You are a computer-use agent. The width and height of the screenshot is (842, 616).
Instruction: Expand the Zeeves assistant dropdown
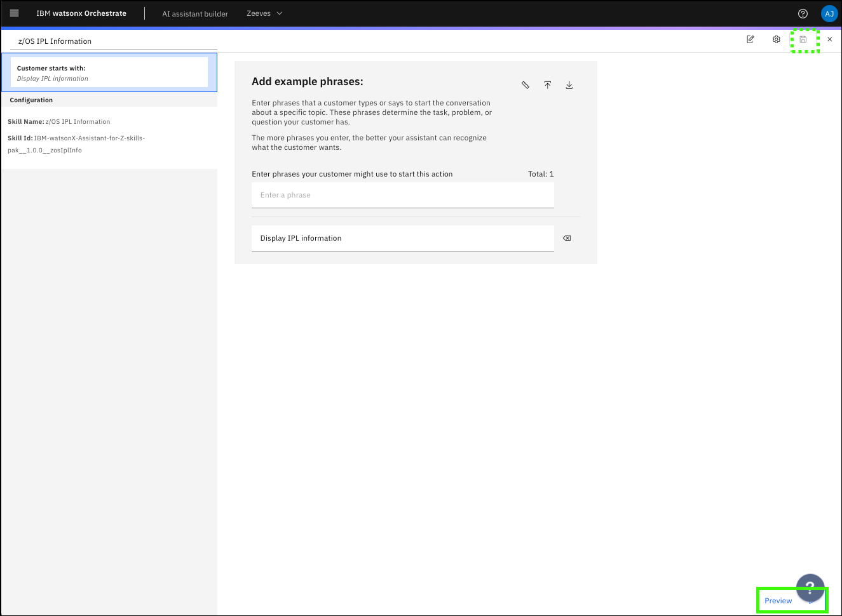tap(264, 13)
